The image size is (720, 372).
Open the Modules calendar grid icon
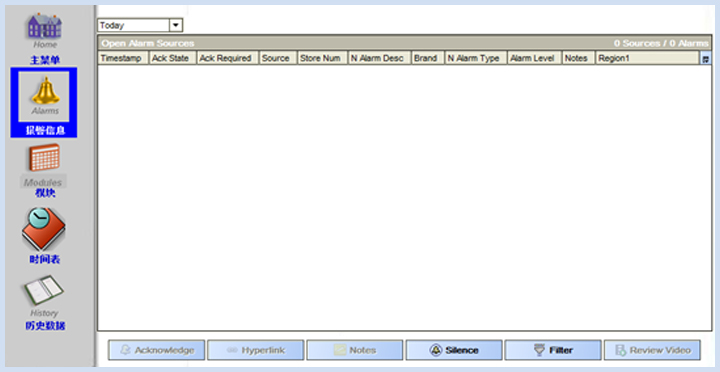tap(45, 158)
